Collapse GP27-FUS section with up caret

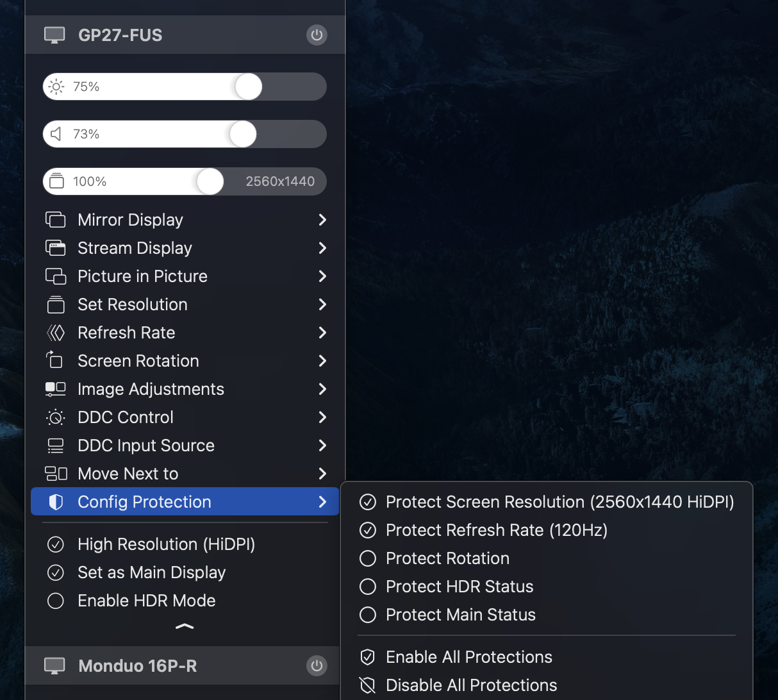coord(185,626)
